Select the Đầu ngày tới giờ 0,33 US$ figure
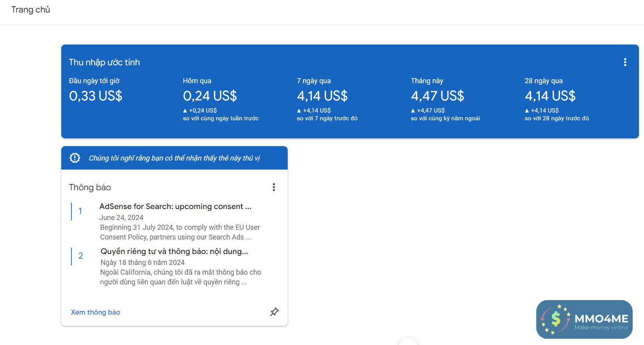Screen dimensions: 644x345 click(96, 96)
